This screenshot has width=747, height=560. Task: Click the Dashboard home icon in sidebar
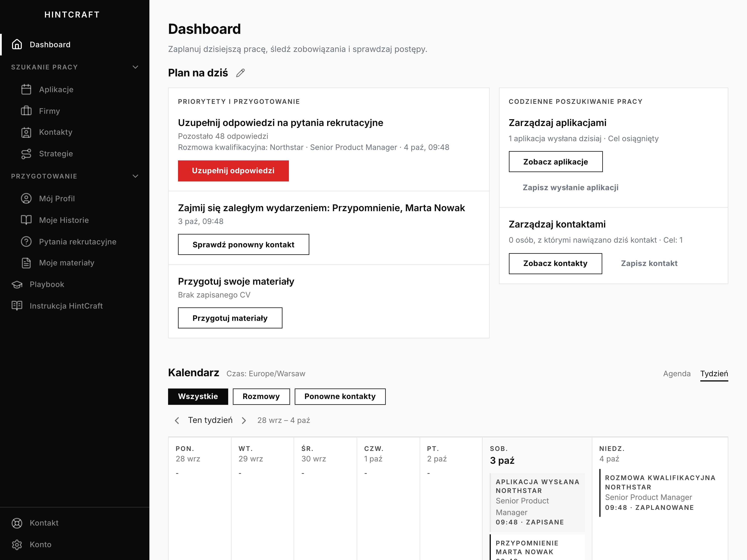(17, 45)
